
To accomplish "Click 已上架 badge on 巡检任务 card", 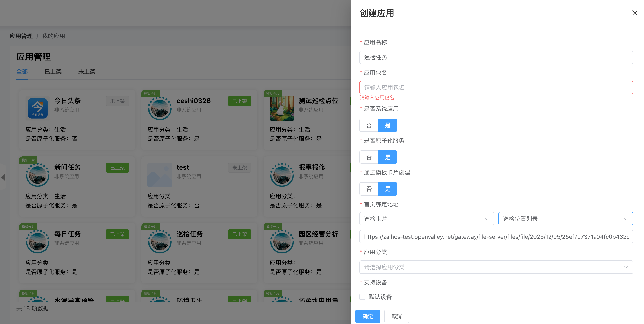I will point(240,234).
